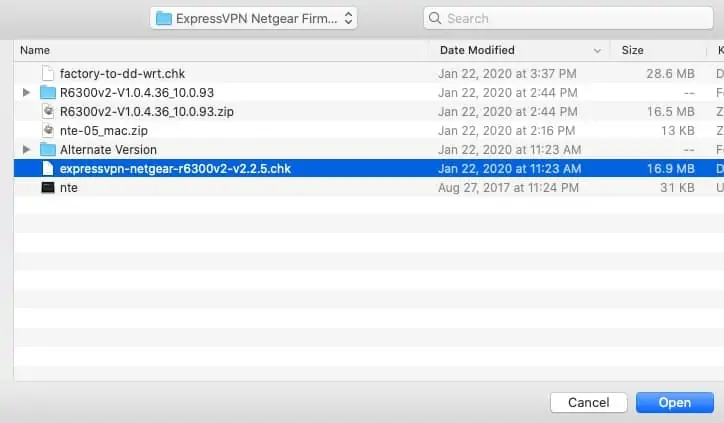Screen dimensions: 724x423
Task: Click the factory-to-dd-wrt.chk file icon
Action: pos(48,73)
